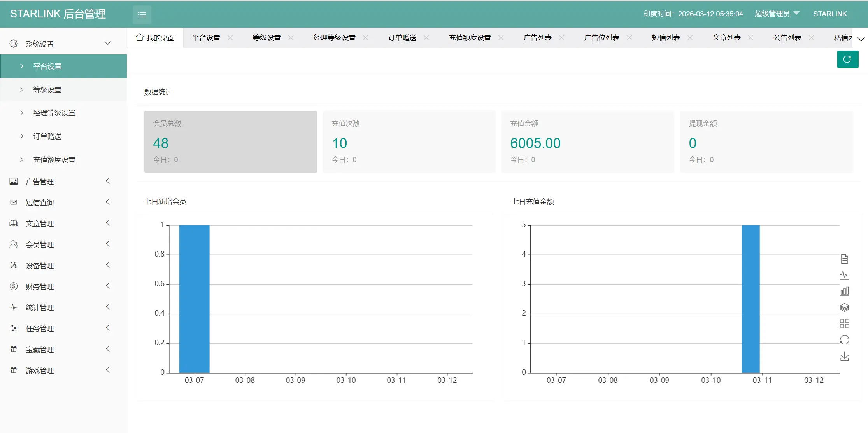Click the STARLINK link in the header
868x433 pixels.
(829, 14)
